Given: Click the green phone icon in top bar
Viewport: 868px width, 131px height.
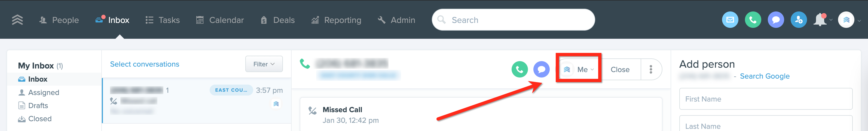Looking at the screenshot, I should tap(753, 20).
